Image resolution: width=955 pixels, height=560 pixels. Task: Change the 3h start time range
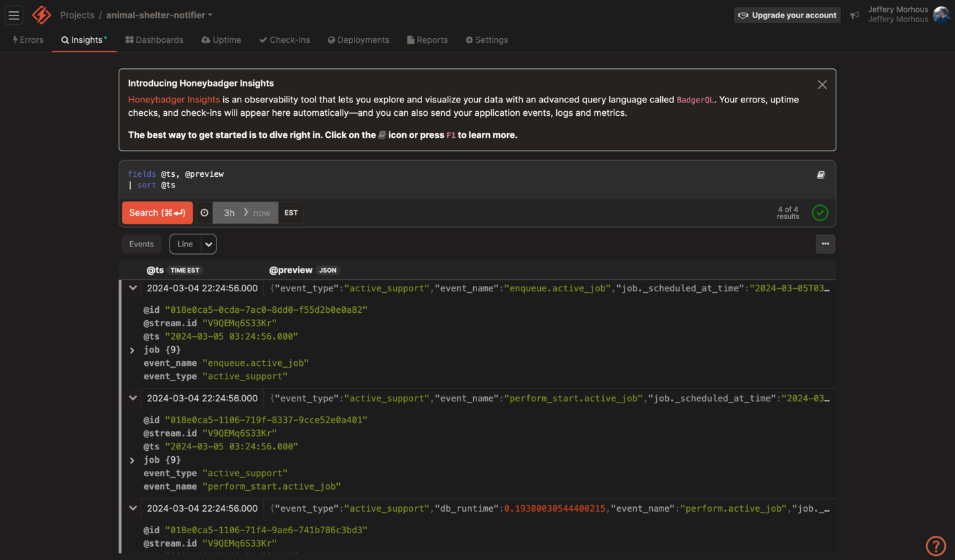pos(229,213)
